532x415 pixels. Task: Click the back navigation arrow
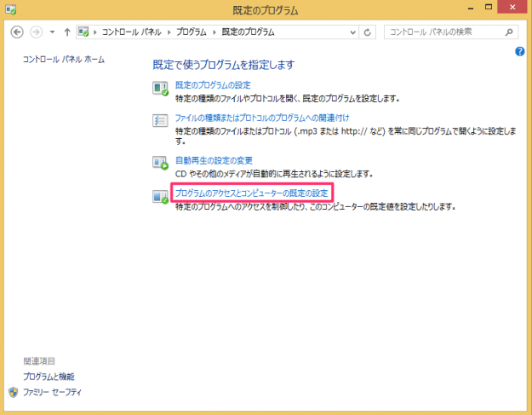[x=17, y=32]
